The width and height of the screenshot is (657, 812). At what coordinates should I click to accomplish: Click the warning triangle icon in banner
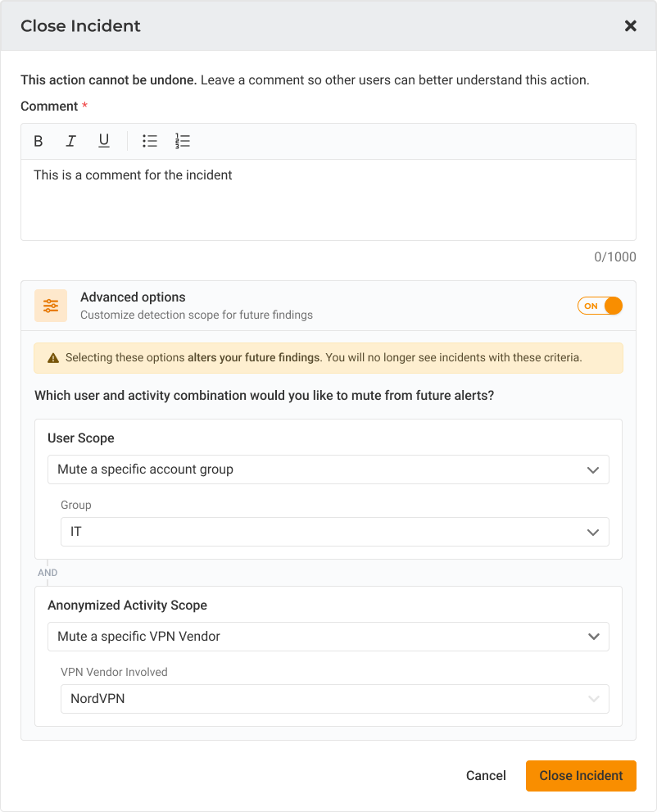coord(53,358)
